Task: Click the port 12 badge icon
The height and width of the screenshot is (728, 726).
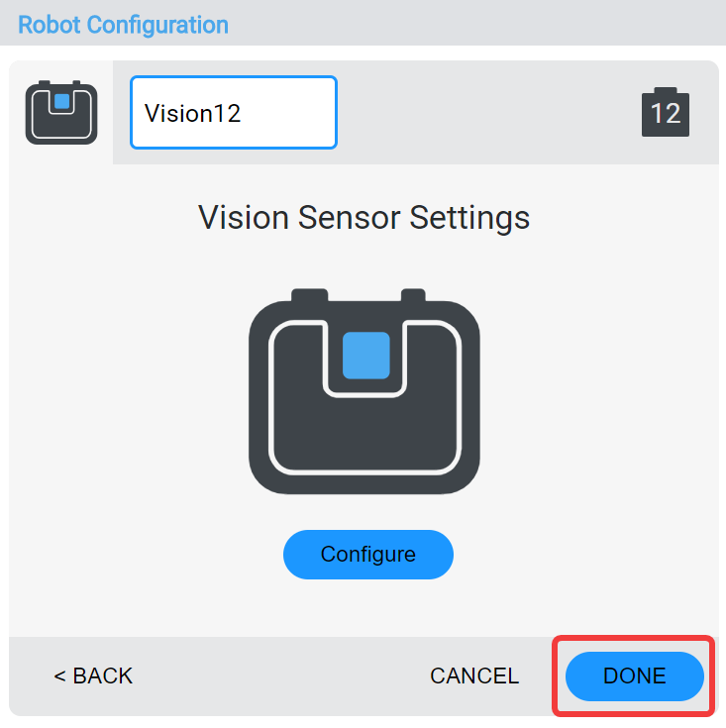Action: (x=666, y=112)
